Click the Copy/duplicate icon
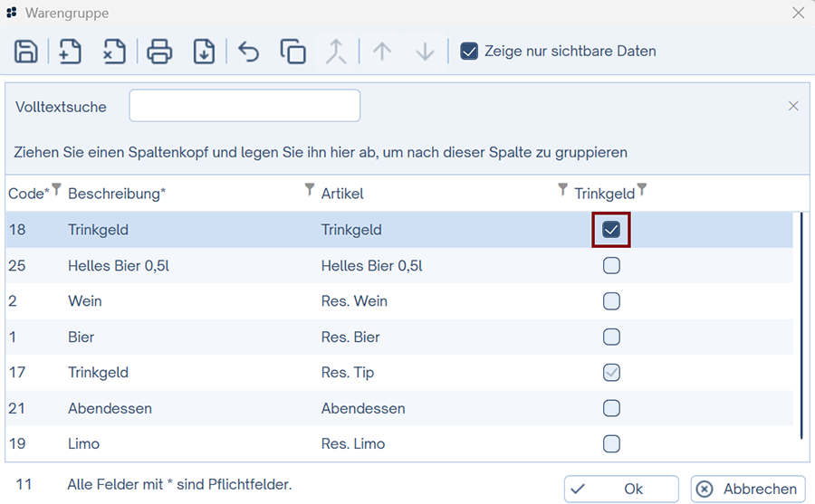815x504 pixels. (292, 52)
